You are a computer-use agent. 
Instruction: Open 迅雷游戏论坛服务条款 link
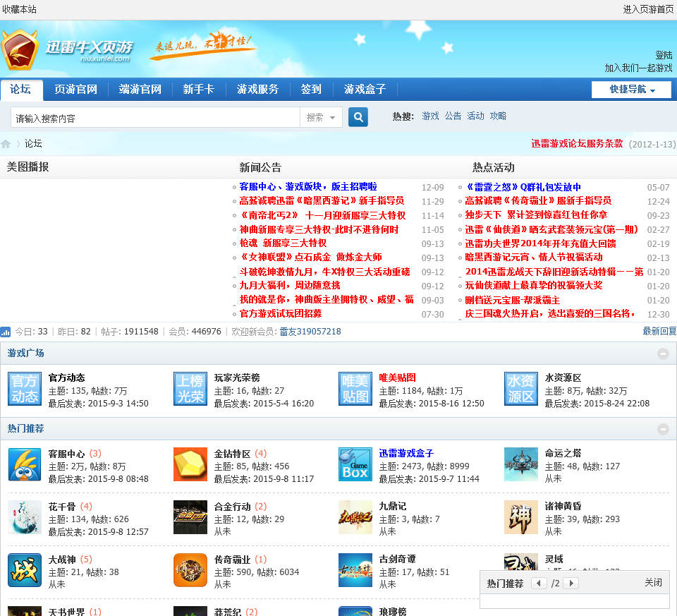click(577, 143)
